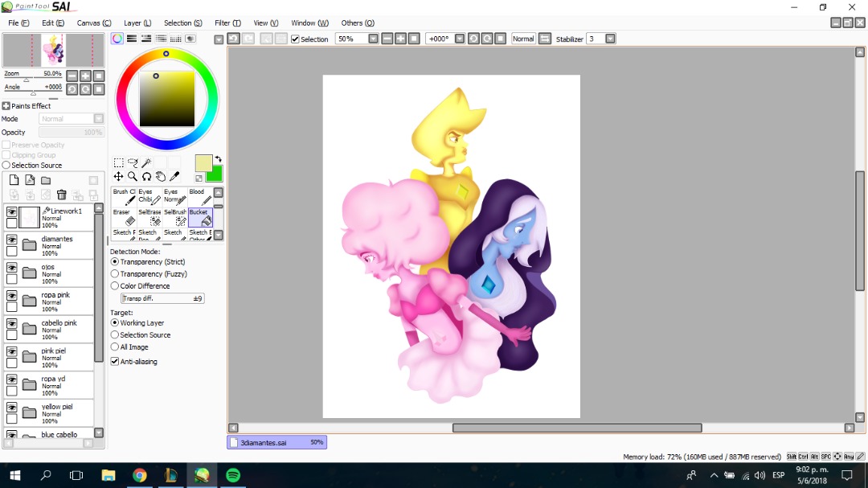Choose the SelBrush tool
Image resolution: width=868 pixels, height=488 pixels.
click(175, 217)
